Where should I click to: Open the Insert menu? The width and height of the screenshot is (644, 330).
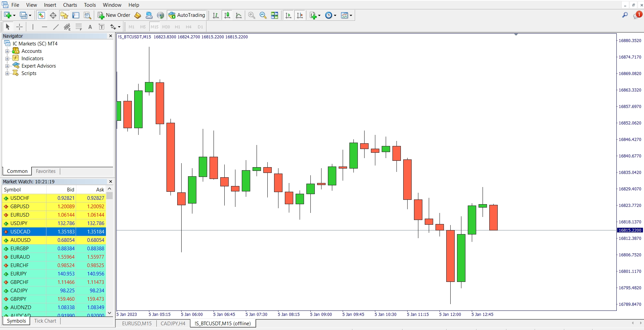tap(50, 5)
